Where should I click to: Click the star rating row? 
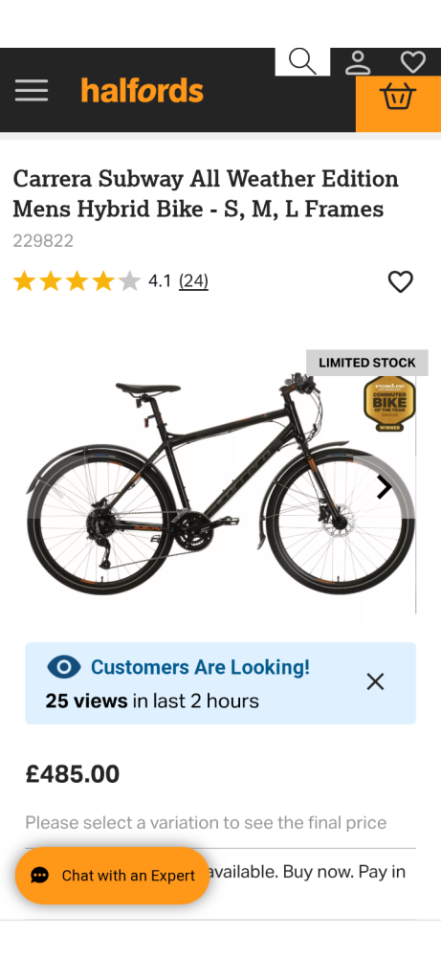pyautogui.click(x=77, y=281)
